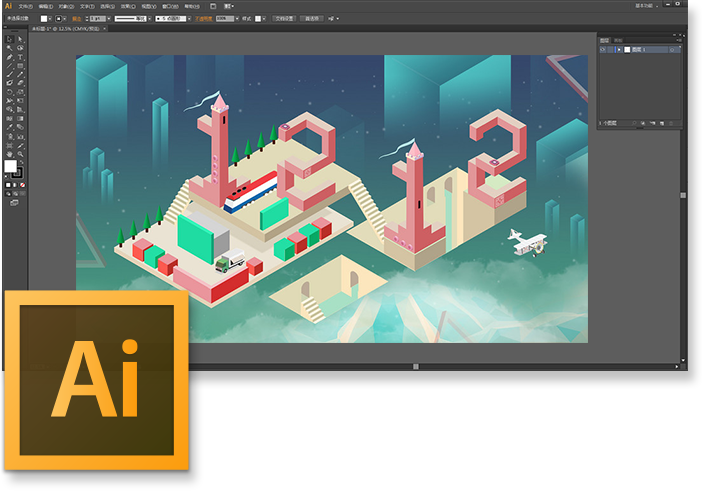This screenshot has height=491, width=702.
Task: Click the Default Fill and Stroke icon
Action: point(6,176)
